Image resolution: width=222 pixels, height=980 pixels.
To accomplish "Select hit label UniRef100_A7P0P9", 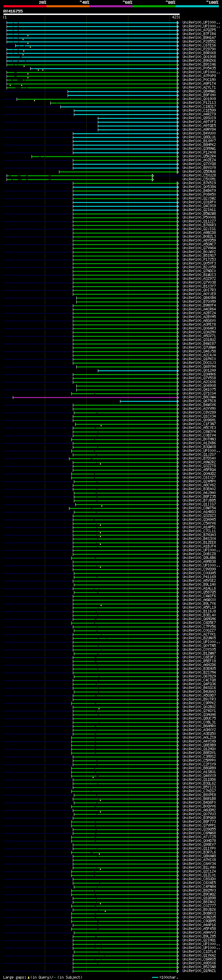I will (x=199, y=76).
